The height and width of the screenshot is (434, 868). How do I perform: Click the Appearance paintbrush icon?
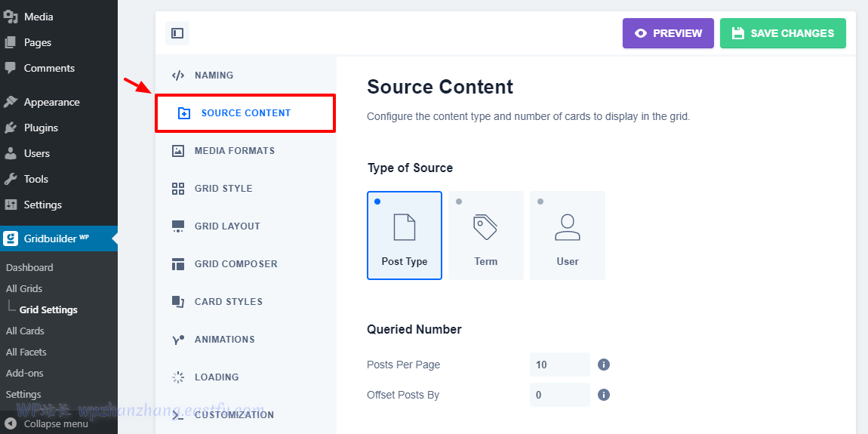click(11, 102)
